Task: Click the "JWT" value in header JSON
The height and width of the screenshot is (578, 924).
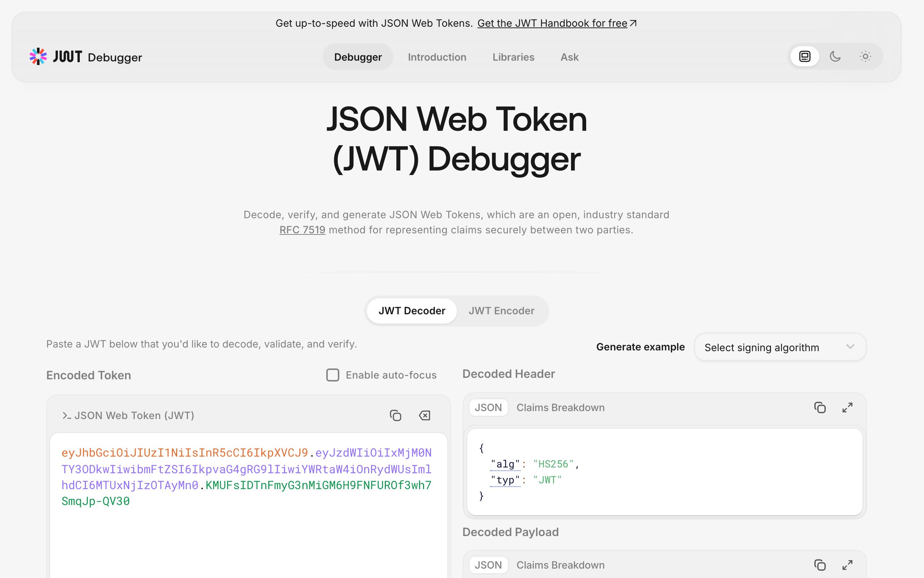Action: tap(548, 480)
